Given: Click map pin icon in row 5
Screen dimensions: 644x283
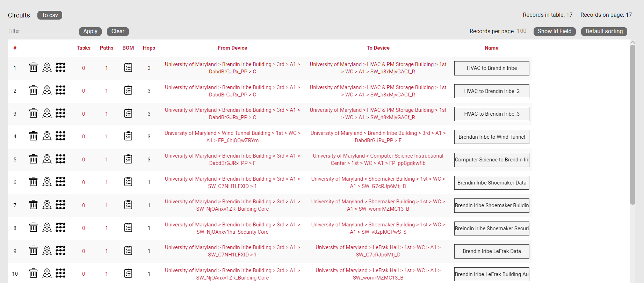Looking at the screenshot, I should click(47, 159).
